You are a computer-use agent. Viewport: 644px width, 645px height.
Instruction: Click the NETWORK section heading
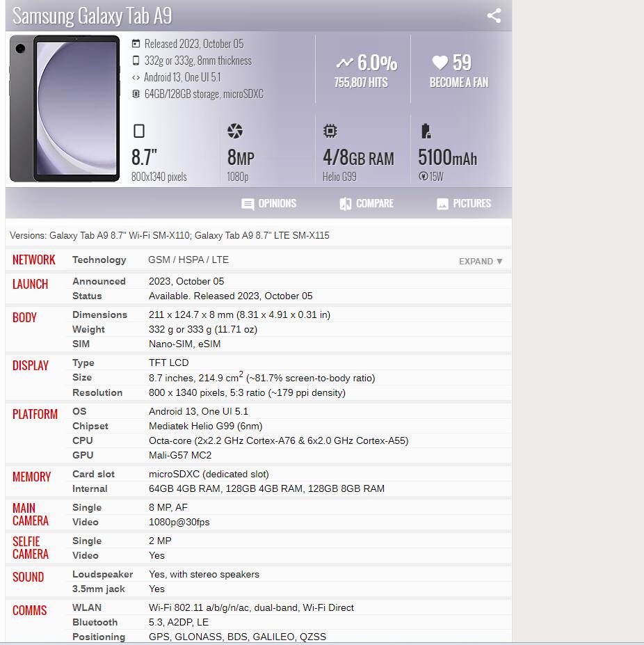[x=33, y=260]
